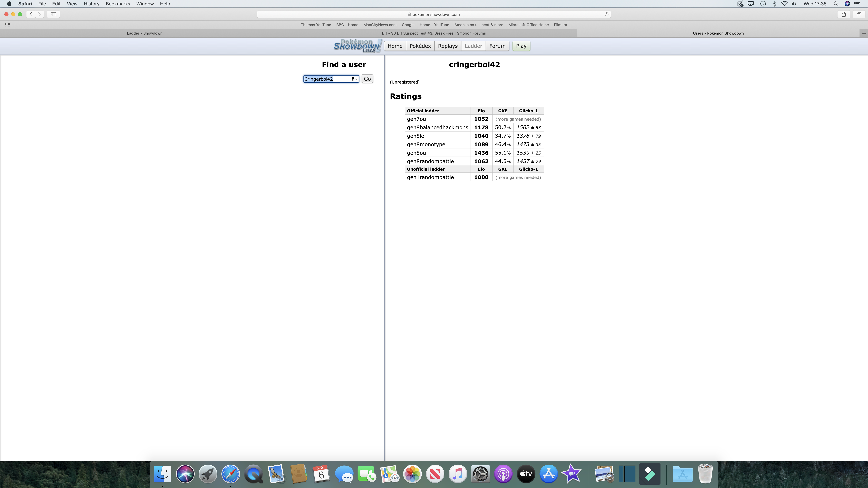Click the Go button

[x=367, y=79]
